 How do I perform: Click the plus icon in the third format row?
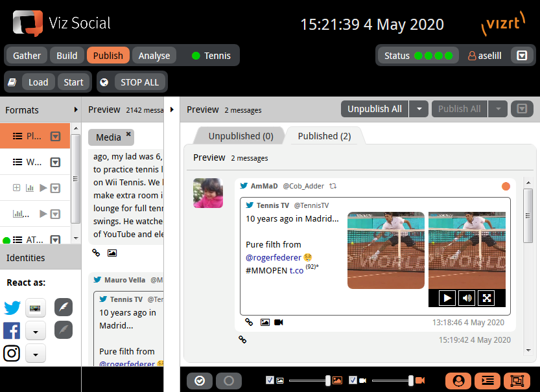(16, 187)
